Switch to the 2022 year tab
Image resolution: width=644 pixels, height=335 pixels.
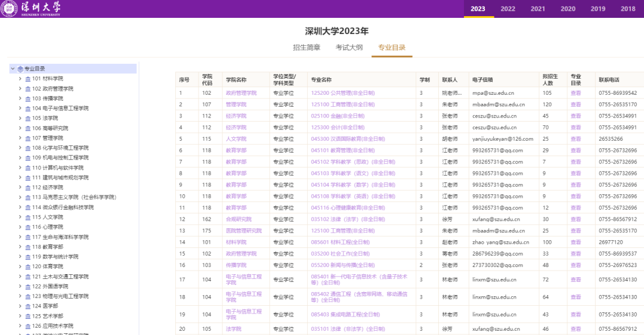pyautogui.click(x=507, y=8)
